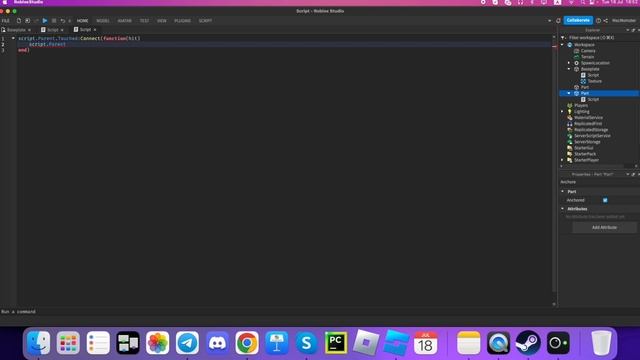Collapse the Part section in Properties
Screen dimensions: 640x360
[x=562, y=191]
